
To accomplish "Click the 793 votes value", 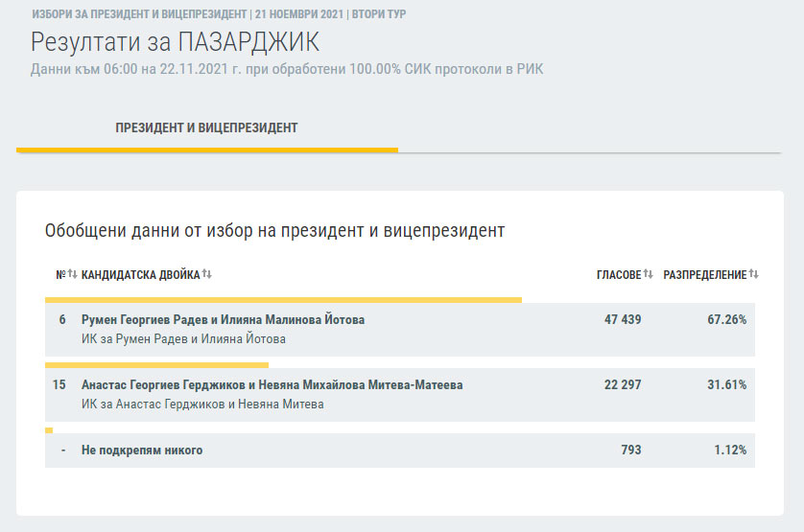I will point(630,451).
